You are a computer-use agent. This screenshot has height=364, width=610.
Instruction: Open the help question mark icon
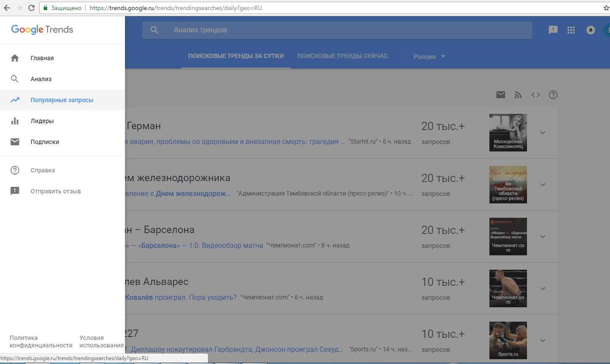tap(553, 95)
